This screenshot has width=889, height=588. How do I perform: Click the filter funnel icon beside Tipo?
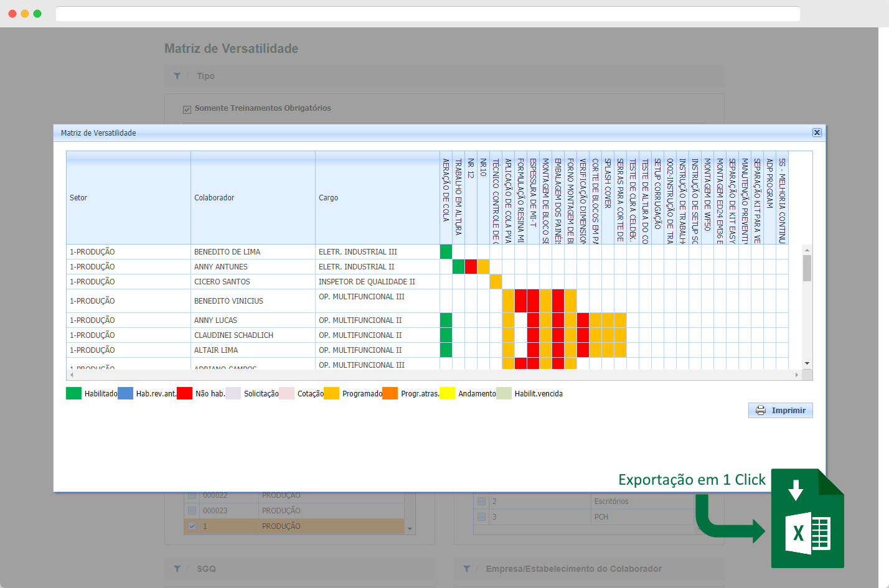click(177, 76)
